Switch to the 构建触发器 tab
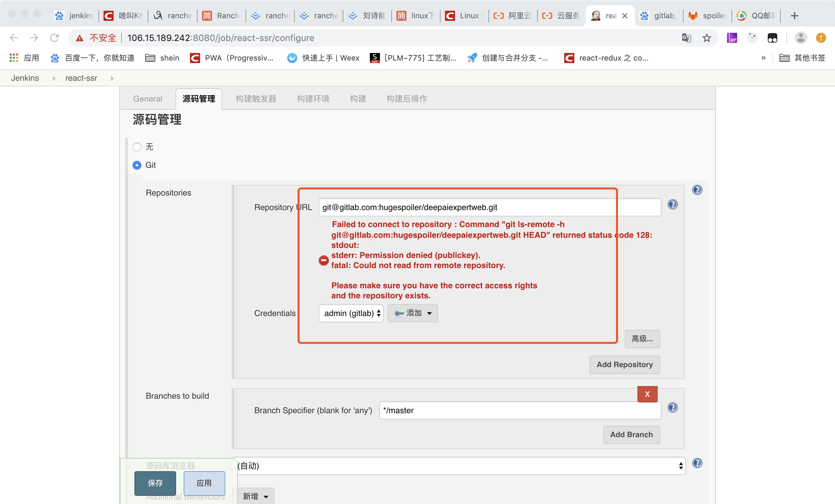Viewport: 835px width, 504px height. pyautogui.click(x=256, y=99)
